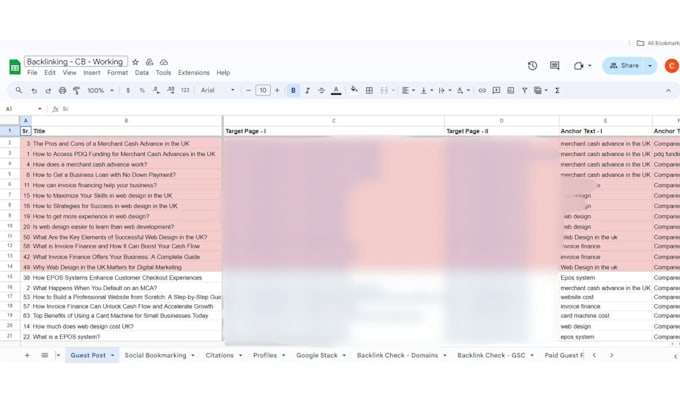The width and height of the screenshot is (680, 404).
Task: Open the Data menu
Action: pyautogui.click(x=142, y=73)
